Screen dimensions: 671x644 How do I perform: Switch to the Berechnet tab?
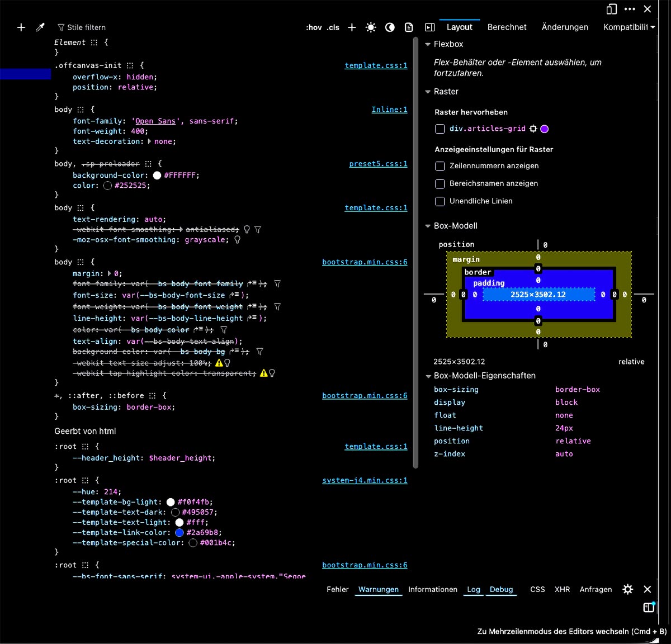point(507,27)
